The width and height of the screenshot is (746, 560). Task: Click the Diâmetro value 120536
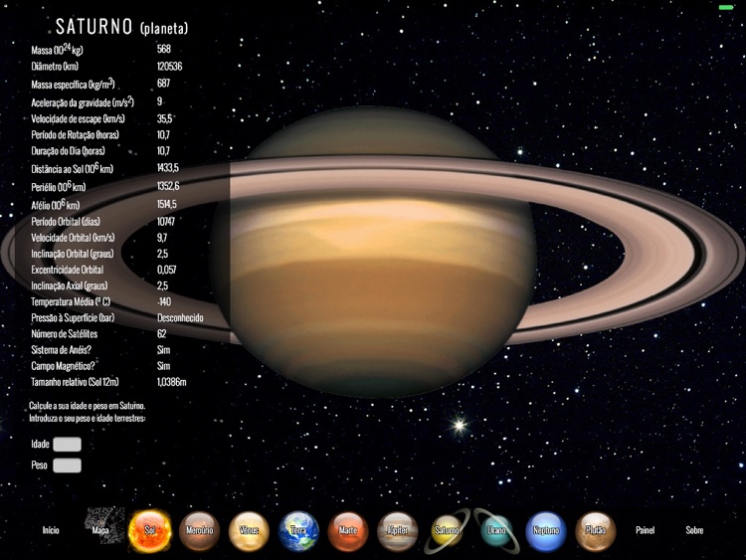pos(169,66)
